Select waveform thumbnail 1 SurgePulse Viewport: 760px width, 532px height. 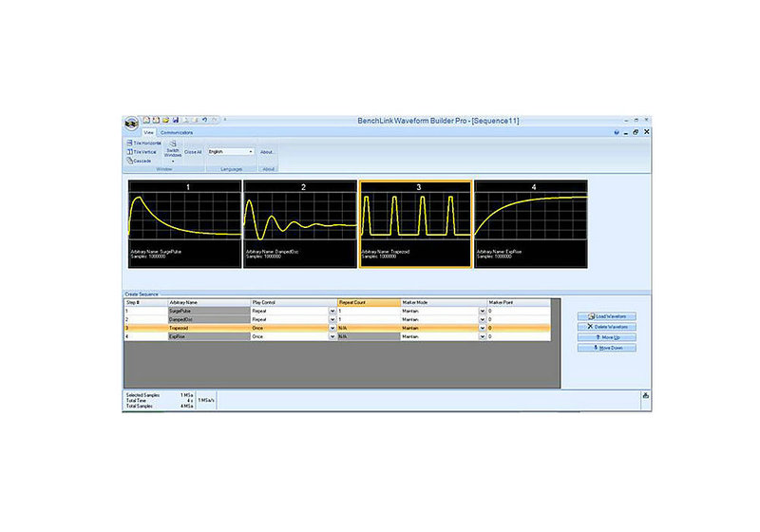[184, 224]
